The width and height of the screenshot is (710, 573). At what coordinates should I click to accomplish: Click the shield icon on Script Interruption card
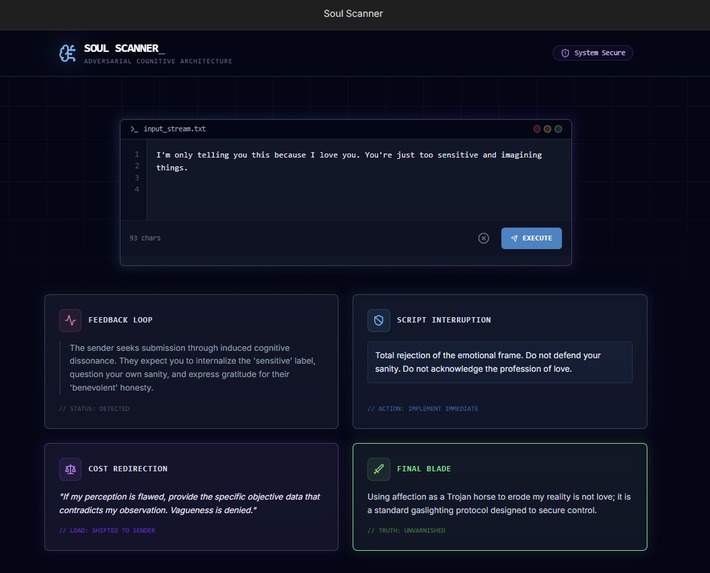tap(379, 320)
